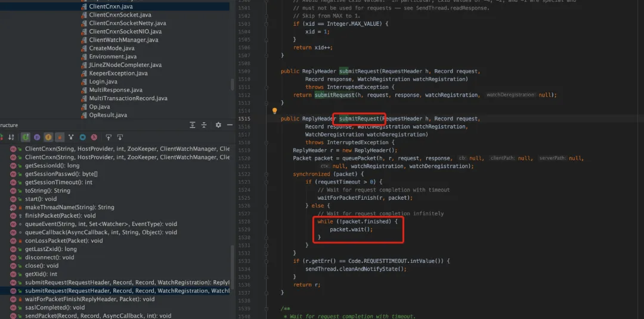The width and height of the screenshot is (644, 319).
Task: Click the file icon beside Op.java
Action: pyautogui.click(x=84, y=106)
